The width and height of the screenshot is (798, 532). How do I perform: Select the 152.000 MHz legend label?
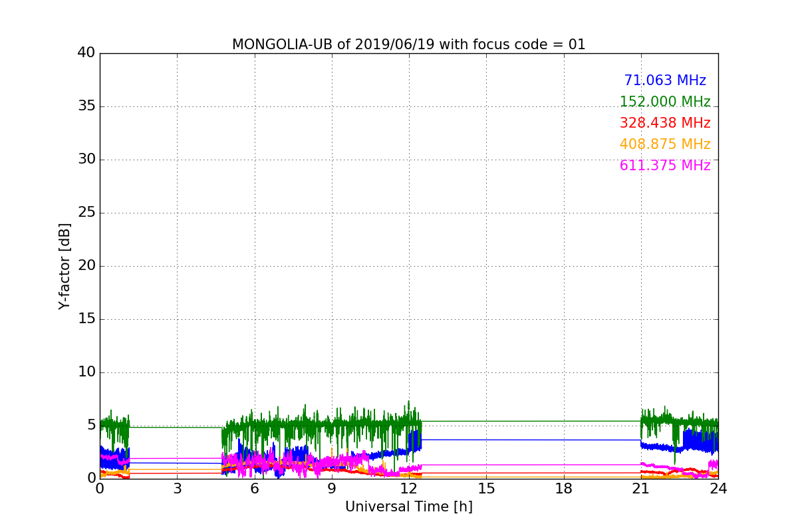tap(665, 102)
